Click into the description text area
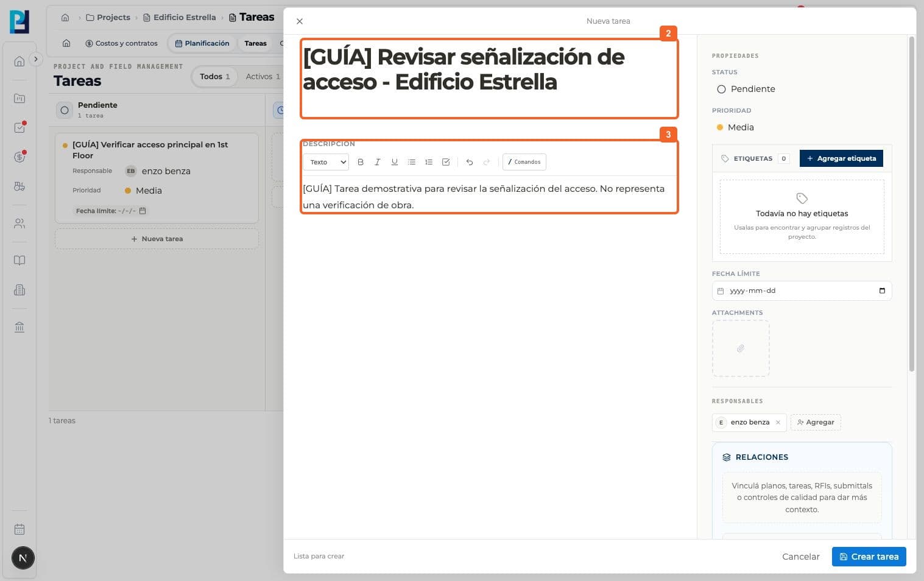This screenshot has height=581, width=924. (489, 197)
